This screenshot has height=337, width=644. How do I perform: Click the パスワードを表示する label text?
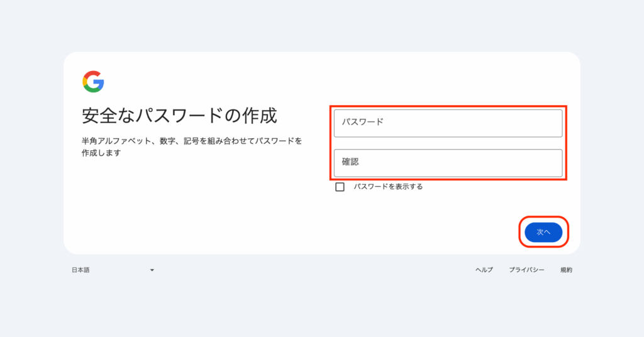pos(388,187)
